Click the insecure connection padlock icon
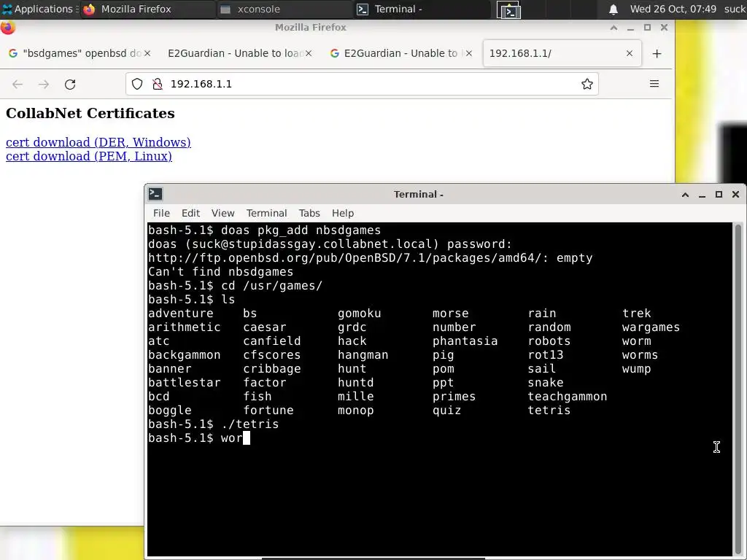 tap(158, 84)
